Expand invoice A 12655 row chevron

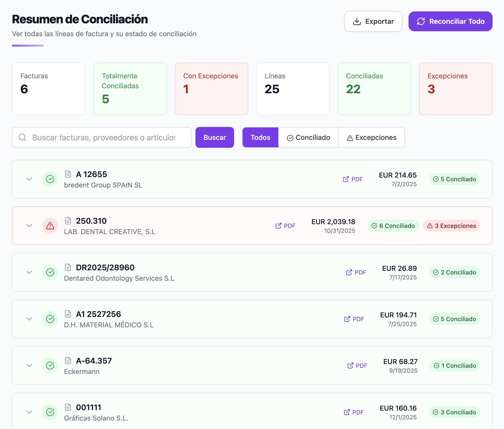29,179
